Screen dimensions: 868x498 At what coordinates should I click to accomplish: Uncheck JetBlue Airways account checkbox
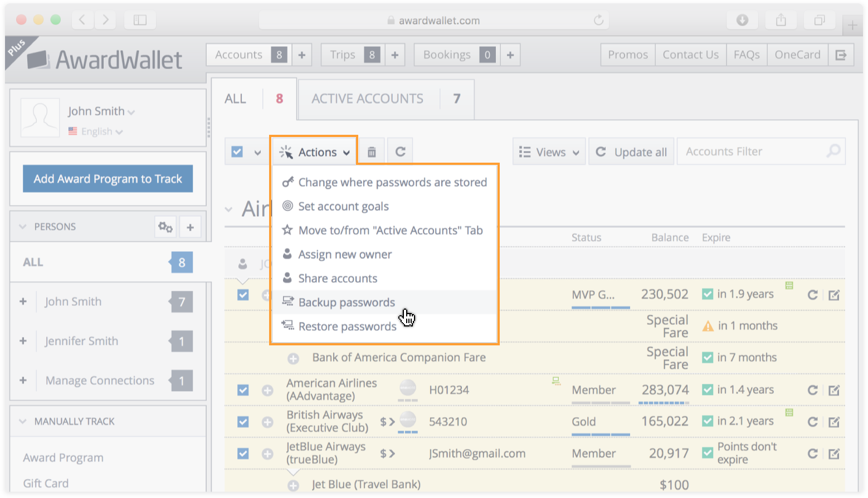click(243, 453)
